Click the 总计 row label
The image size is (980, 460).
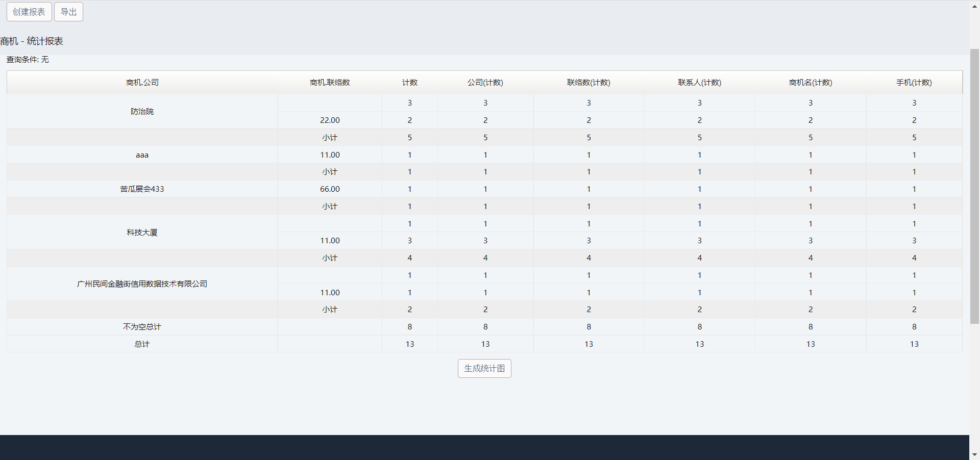[x=142, y=344]
